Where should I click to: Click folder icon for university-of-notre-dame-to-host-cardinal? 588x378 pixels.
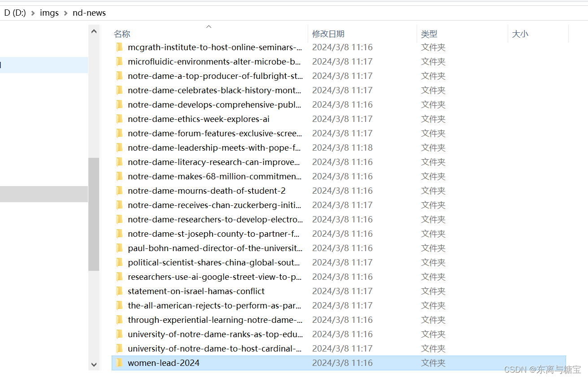(x=119, y=348)
